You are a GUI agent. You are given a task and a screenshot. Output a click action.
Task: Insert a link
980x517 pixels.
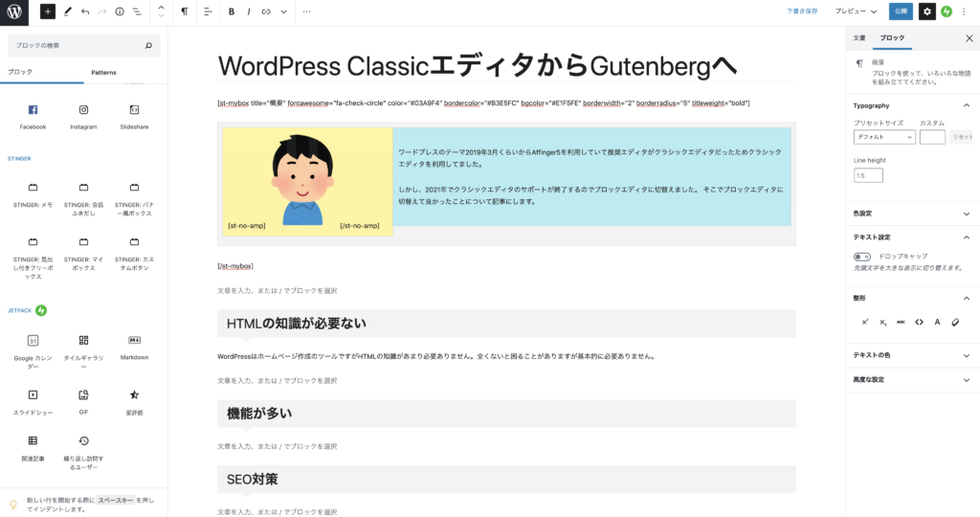pos(266,11)
